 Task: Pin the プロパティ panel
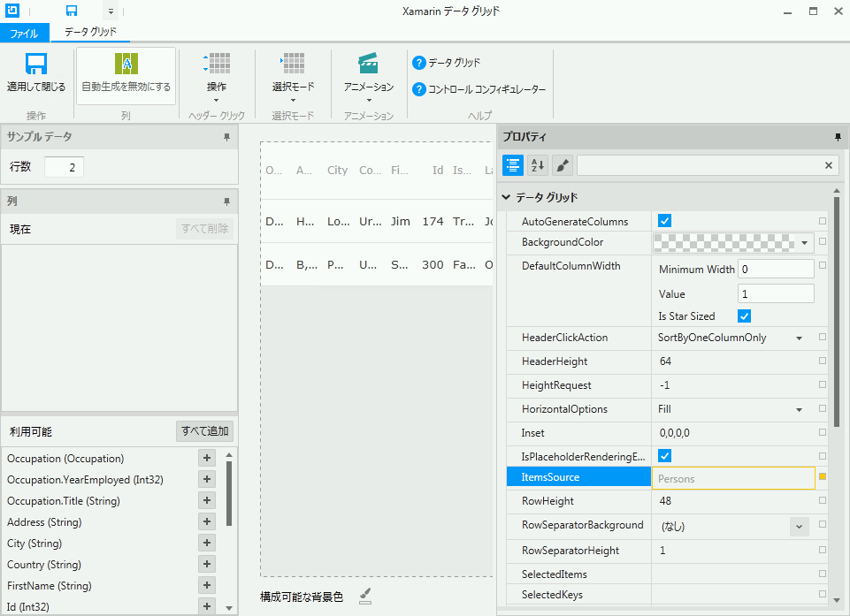click(x=838, y=137)
